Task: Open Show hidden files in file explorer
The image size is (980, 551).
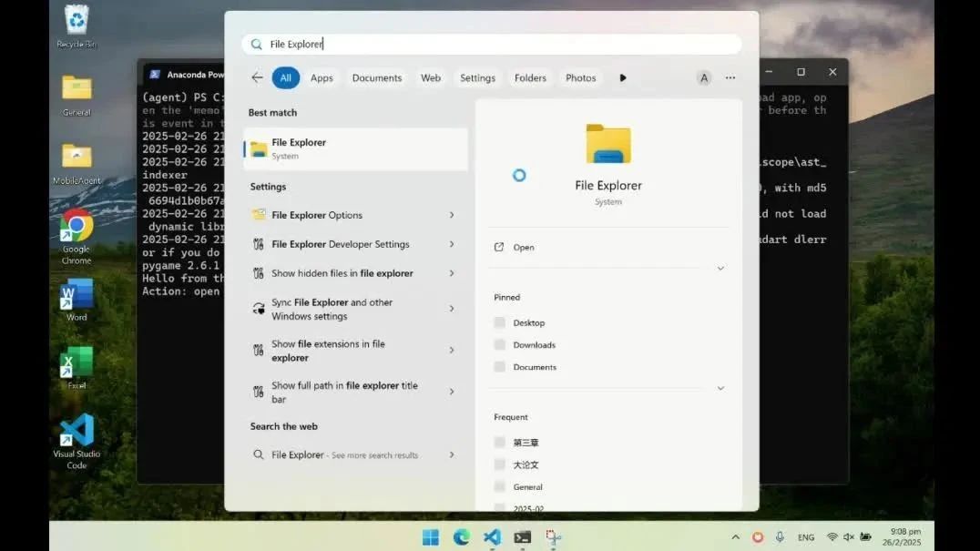Action: (x=355, y=273)
